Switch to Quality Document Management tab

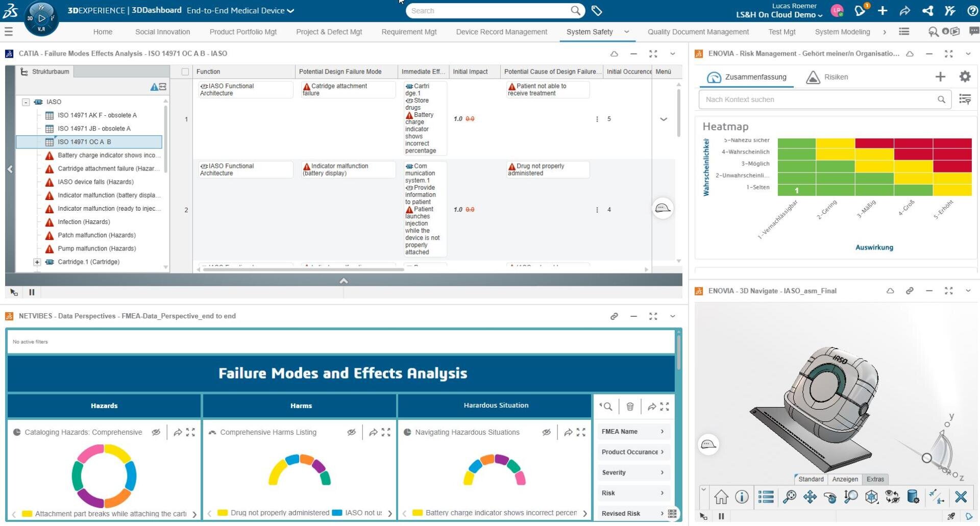point(698,32)
